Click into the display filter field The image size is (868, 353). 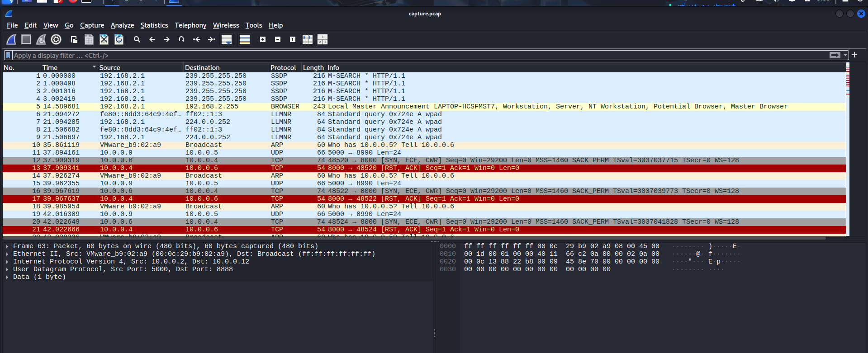(x=407, y=55)
